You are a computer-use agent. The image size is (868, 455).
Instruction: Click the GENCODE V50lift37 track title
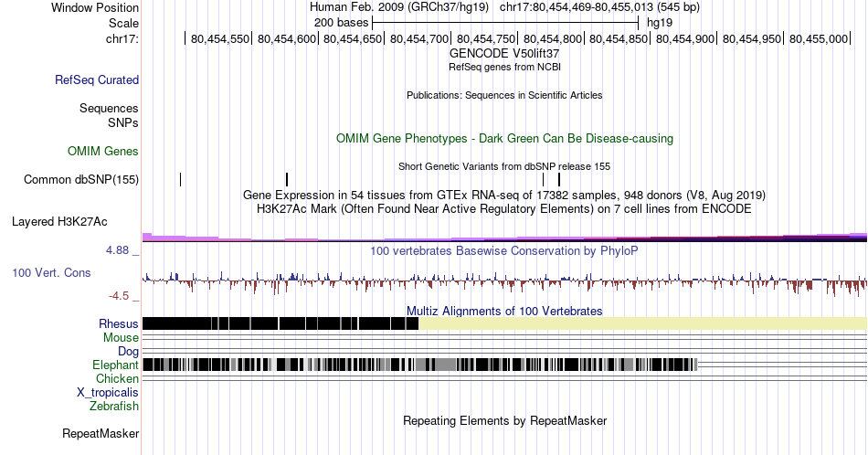pyautogui.click(x=504, y=54)
